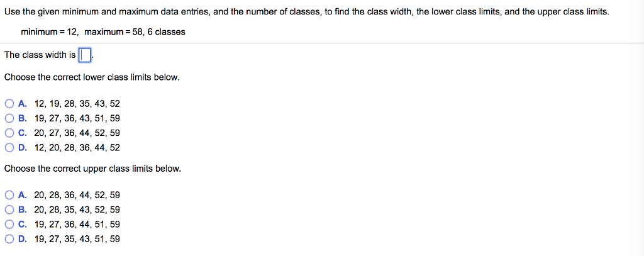Viewport: 644px width, 256px height.
Task: Choose lower class limits radio option C
Action: click(x=10, y=133)
